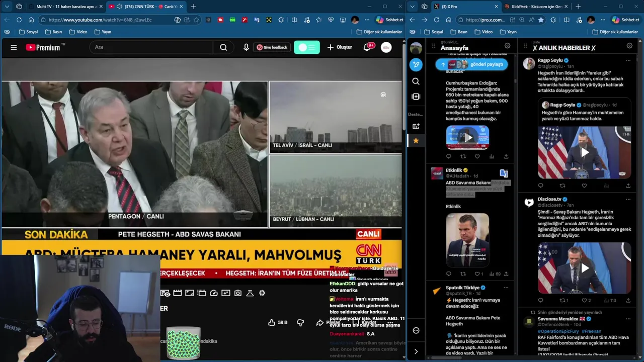644x362 pixels.
Task: Click the Oluştur create button
Action: 340,47
